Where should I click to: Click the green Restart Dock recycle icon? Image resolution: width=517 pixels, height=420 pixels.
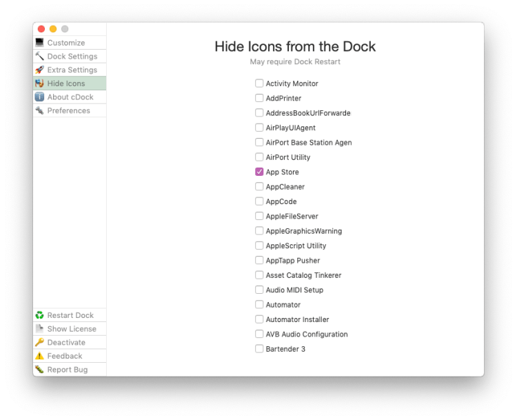click(x=39, y=315)
